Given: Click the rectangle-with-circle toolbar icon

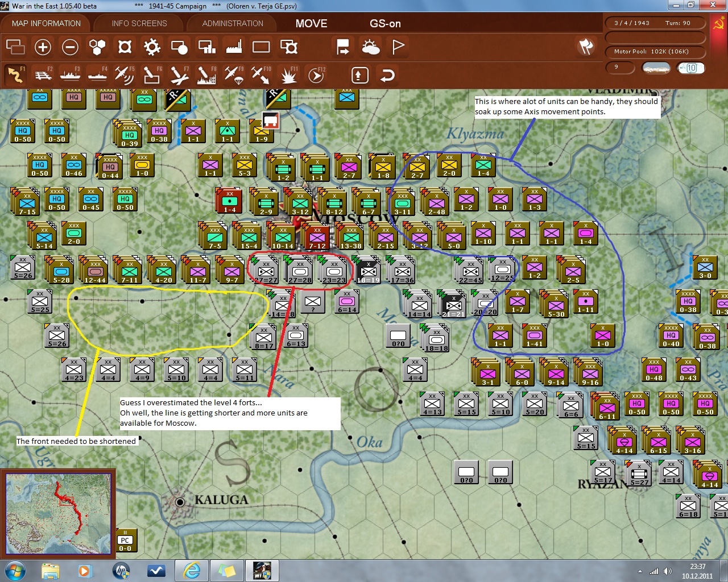Looking at the screenshot, I should point(179,47).
